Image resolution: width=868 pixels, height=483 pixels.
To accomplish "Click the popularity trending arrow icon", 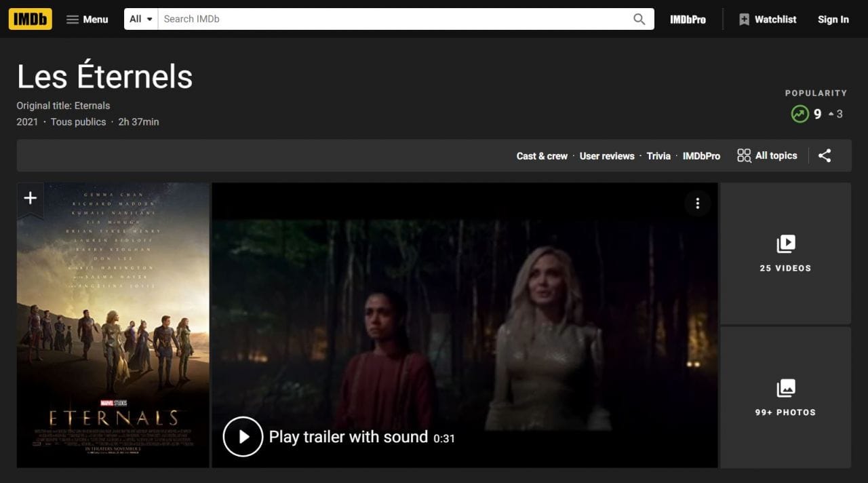I will tap(800, 114).
